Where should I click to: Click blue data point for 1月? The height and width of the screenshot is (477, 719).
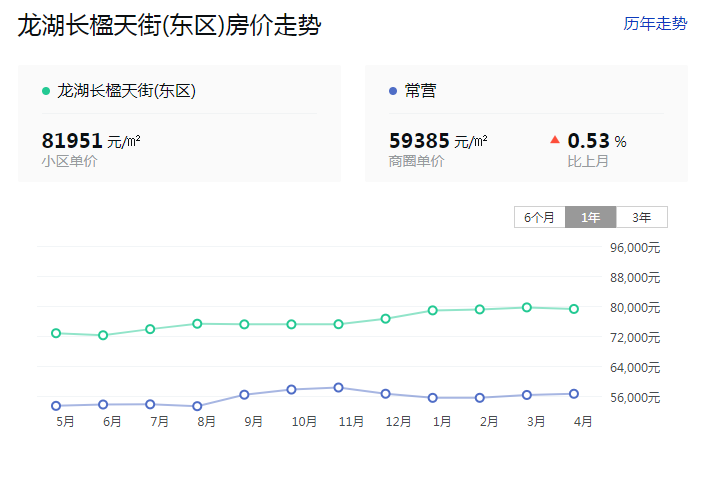(432, 398)
